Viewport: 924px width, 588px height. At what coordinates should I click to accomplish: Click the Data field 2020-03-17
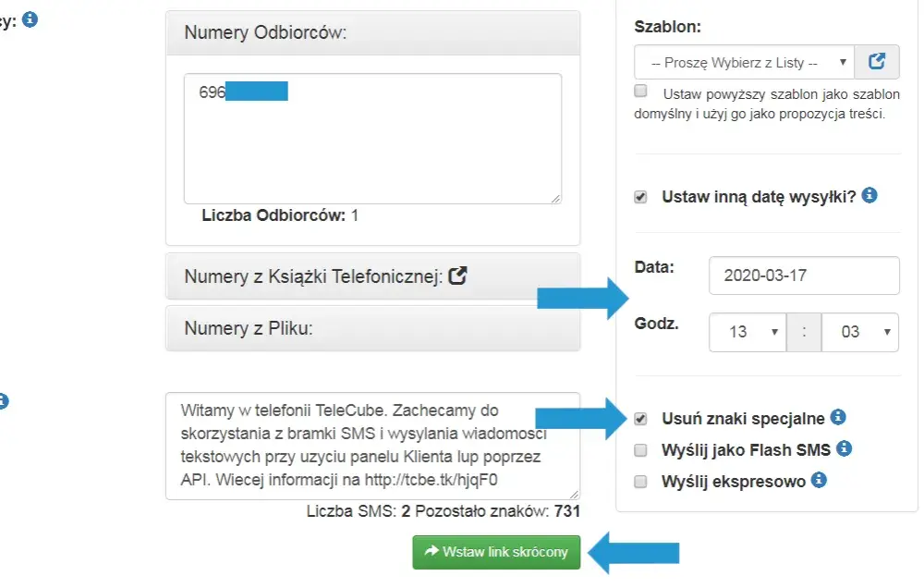tap(804, 276)
